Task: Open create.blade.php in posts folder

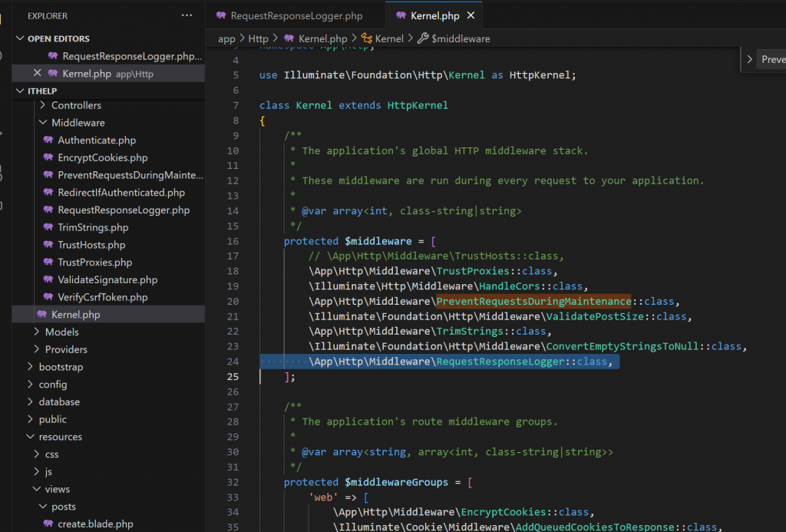Action: click(x=95, y=524)
